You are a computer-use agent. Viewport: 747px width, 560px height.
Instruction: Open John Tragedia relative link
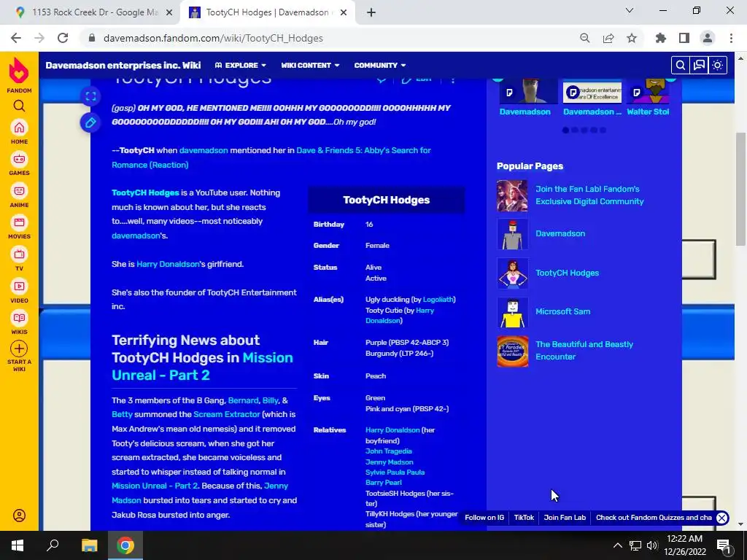tap(388, 451)
